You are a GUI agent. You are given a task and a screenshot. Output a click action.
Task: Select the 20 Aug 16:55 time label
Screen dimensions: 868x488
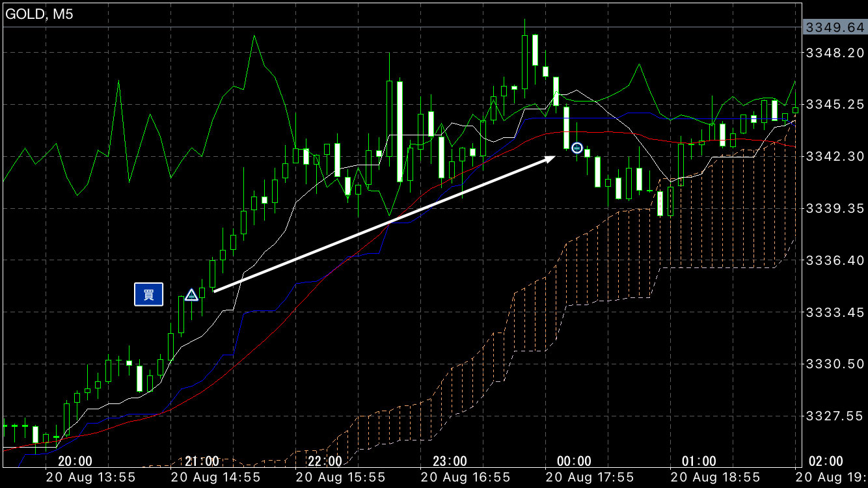tap(465, 477)
